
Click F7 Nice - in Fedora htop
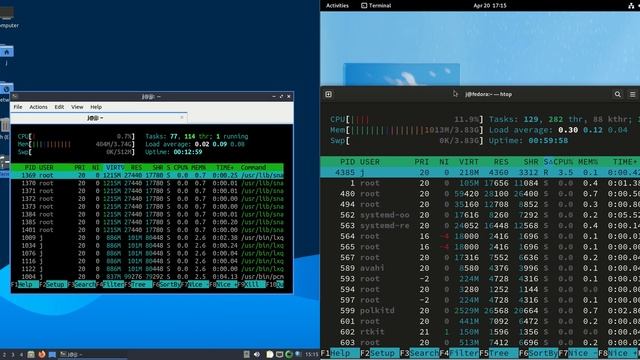pyautogui.click(x=578, y=353)
